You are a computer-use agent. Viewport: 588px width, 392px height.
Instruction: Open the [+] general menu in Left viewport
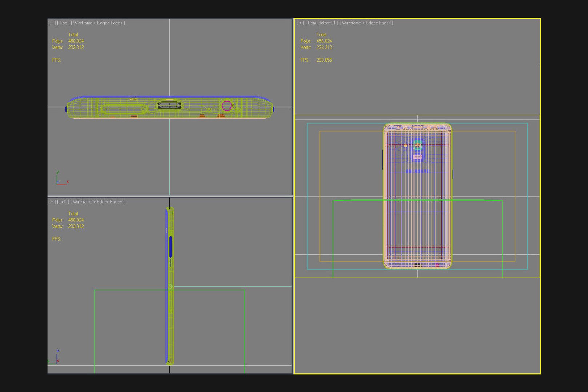pyautogui.click(x=52, y=202)
